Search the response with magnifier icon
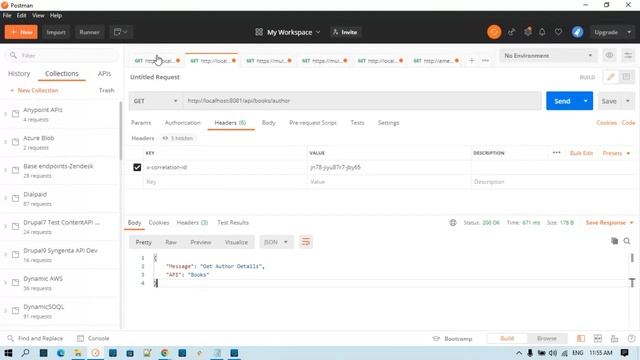640x360 pixels. point(627,241)
